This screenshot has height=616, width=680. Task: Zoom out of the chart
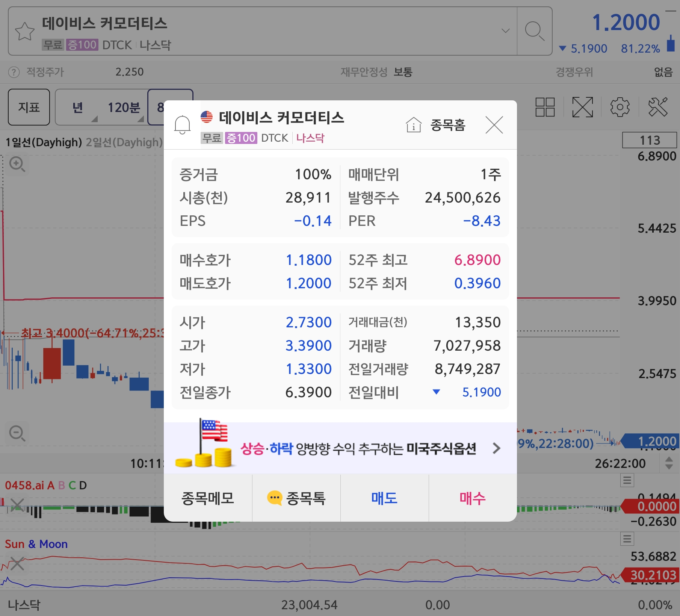[17, 433]
